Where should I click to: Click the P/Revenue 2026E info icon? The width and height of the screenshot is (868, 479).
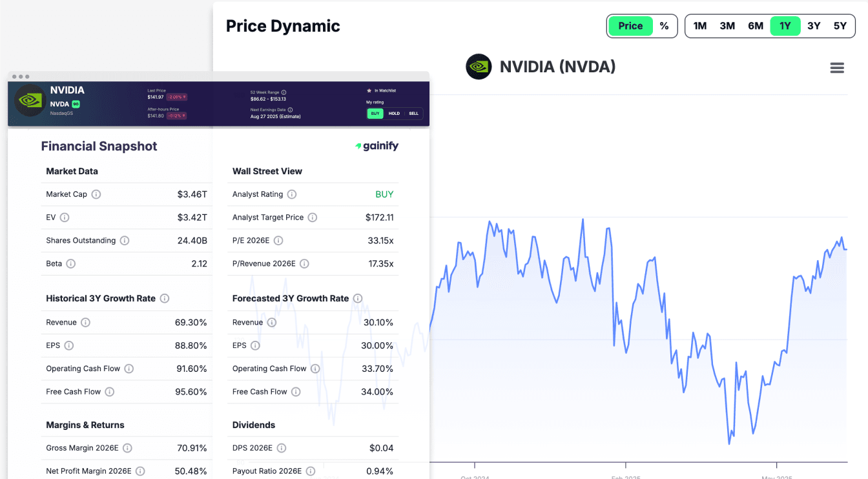[304, 263]
